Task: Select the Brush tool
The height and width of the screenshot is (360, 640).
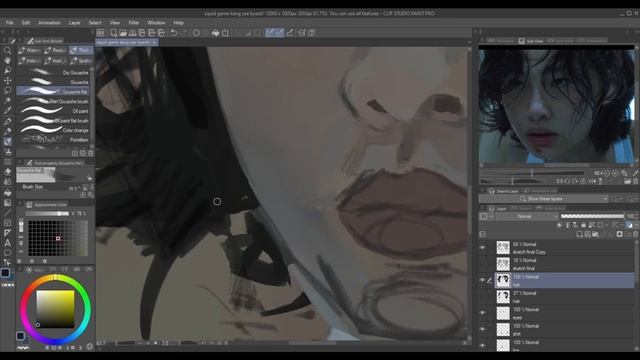Action: (x=7, y=142)
